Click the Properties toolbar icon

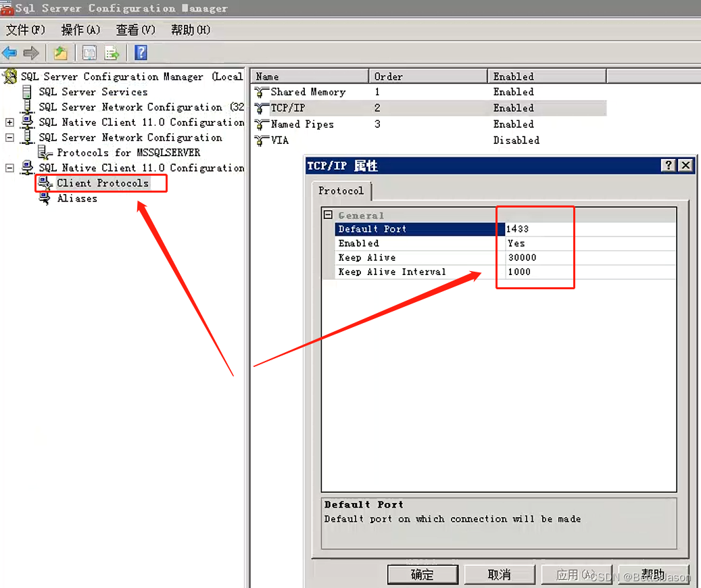(89, 53)
